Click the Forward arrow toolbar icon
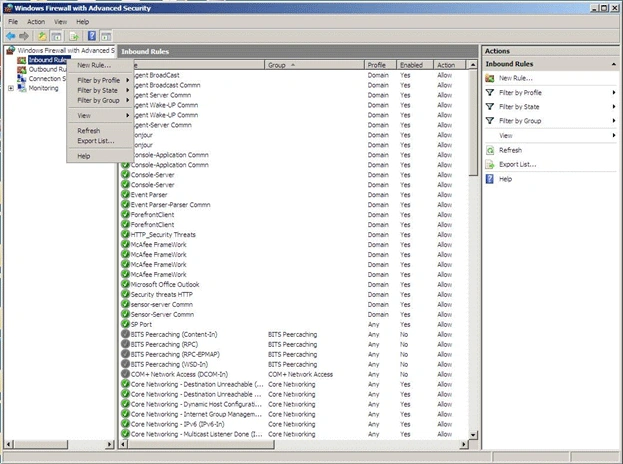The width and height of the screenshot is (623, 464). tap(24, 37)
